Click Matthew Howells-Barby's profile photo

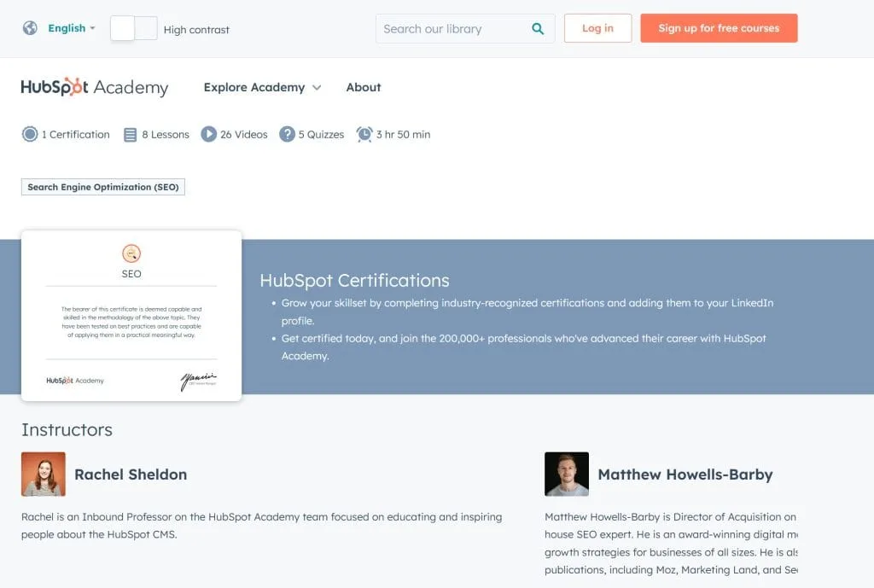(x=567, y=474)
